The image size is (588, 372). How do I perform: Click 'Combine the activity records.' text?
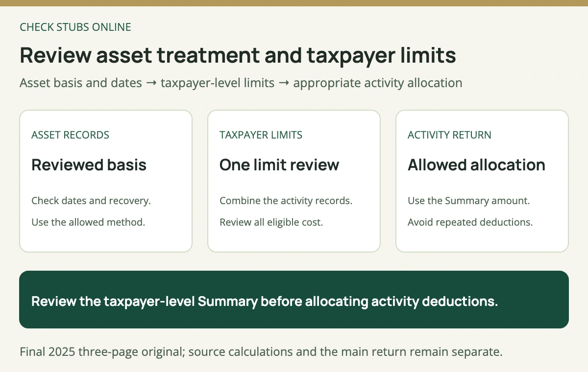[x=286, y=201]
